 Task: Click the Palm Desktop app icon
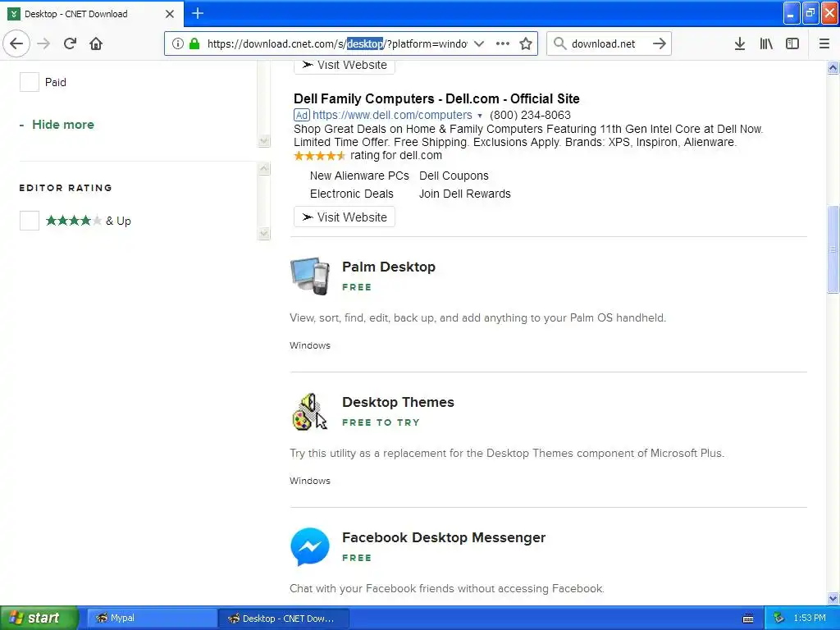(x=309, y=276)
